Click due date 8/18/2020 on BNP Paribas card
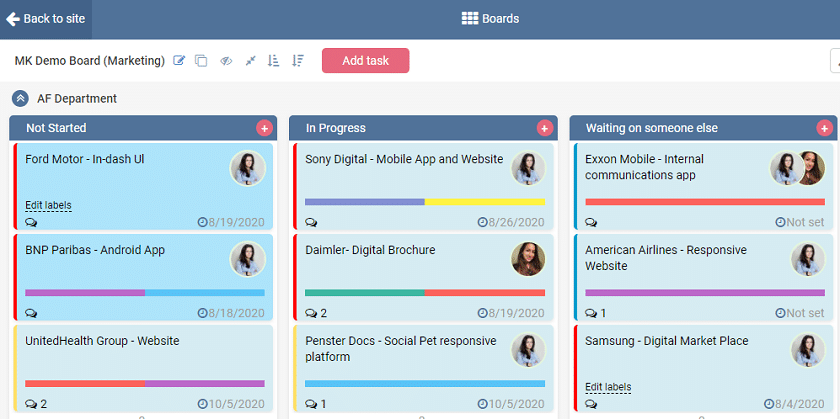The width and height of the screenshot is (840, 419). pyautogui.click(x=231, y=313)
